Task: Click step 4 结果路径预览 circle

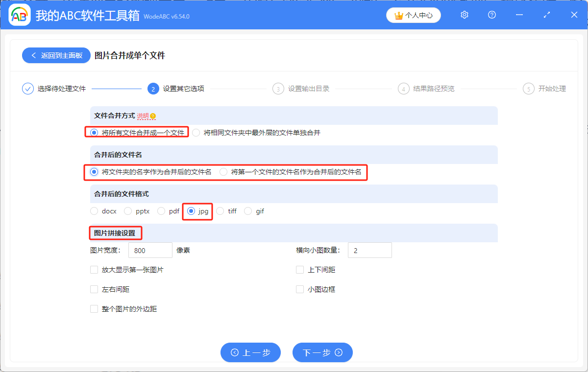Action: click(x=403, y=89)
